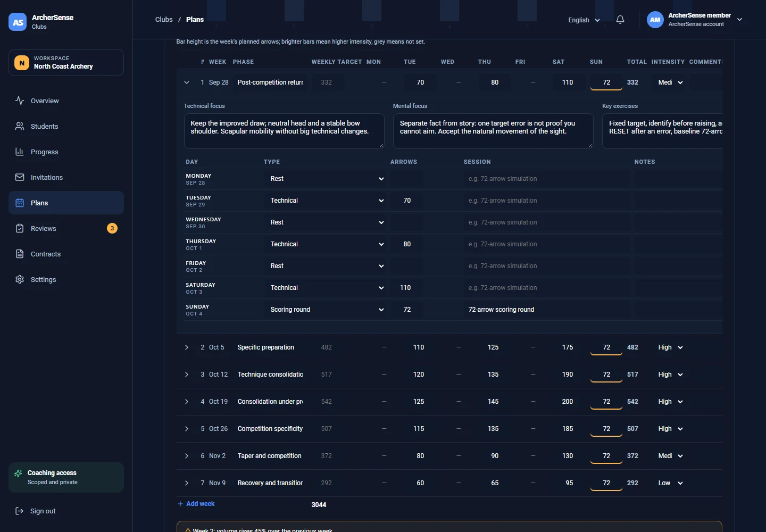Edit the Technical focus text area

[x=284, y=131]
